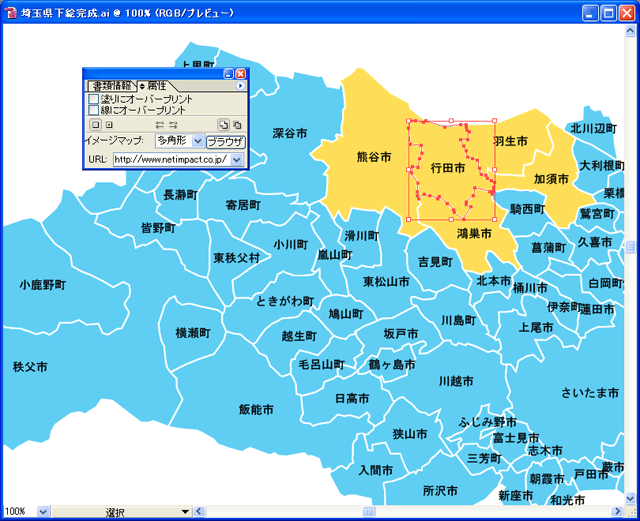Click the bottom-center handle of selection bounding box
This screenshot has height=521, width=640.
451,220
